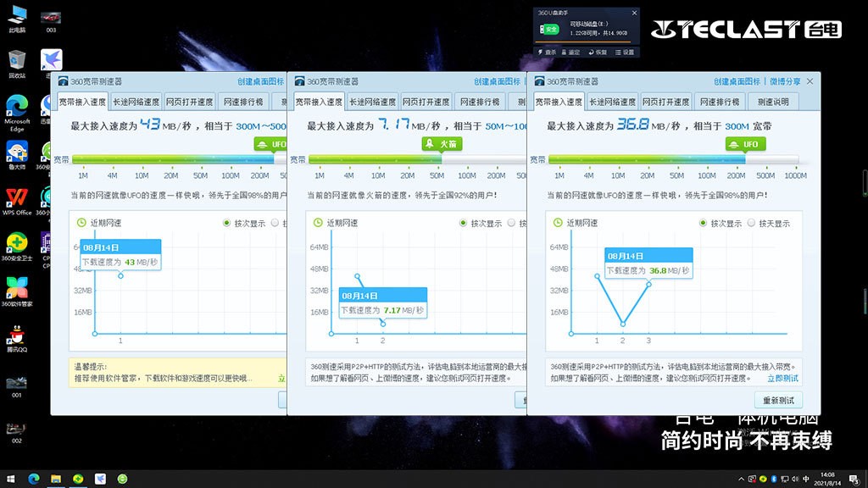This screenshot has height=488, width=868.
Task: Open 网页打开速度 tab in left window
Action: pyautogui.click(x=189, y=102)
